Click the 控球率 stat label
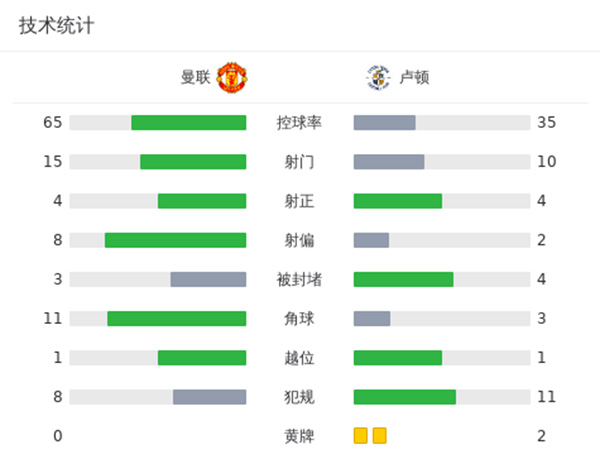600x459 pixels. (x=299, y=123)
